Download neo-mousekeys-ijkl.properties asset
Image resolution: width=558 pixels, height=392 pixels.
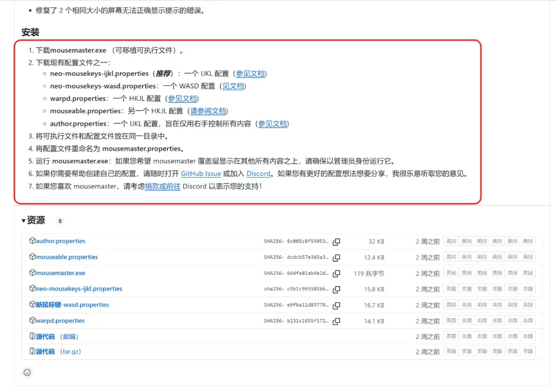pos(79,289)
